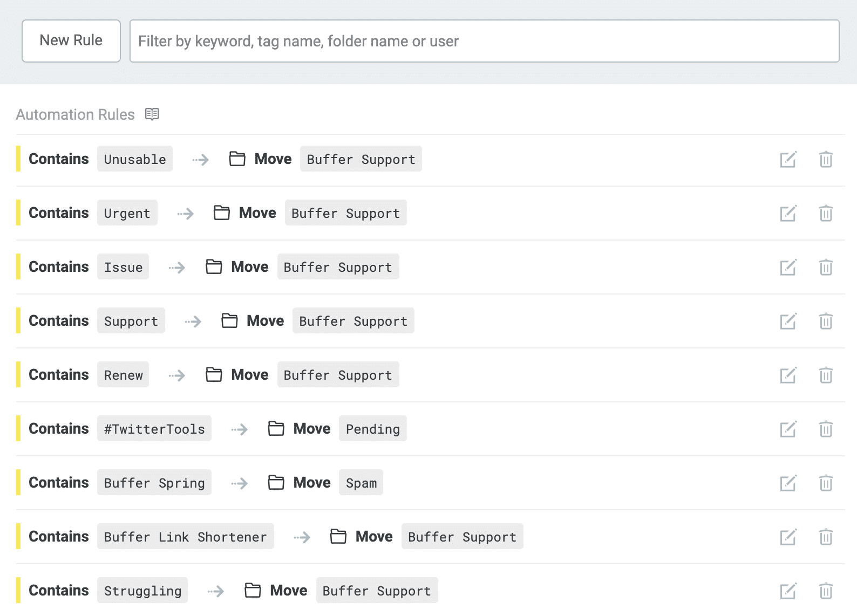This screenshot has height=616, width=857.
Task: Click the Renew keyword tag
Action: pos(123,374)
